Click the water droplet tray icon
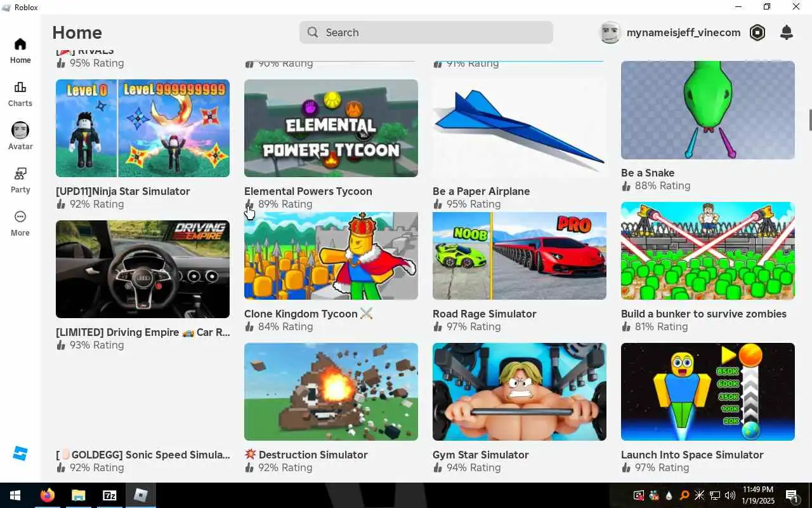The height and width of the screenshot is (508, 812). click(x=669, y=495)
